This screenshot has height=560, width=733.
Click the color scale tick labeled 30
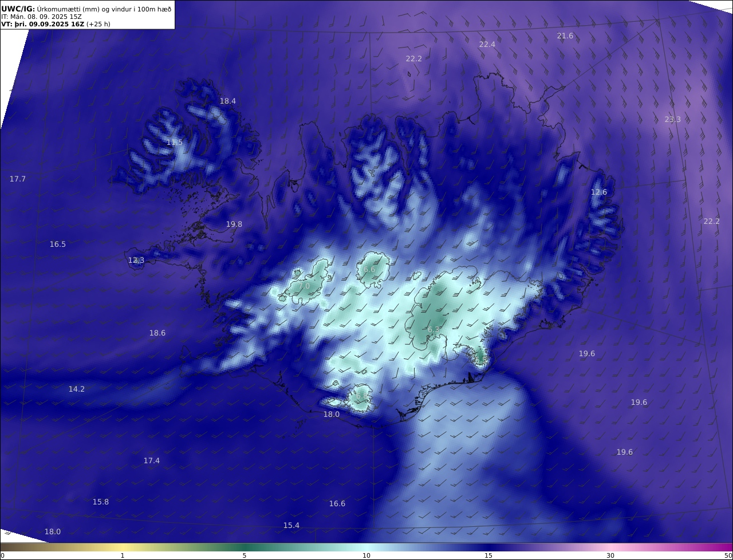click(610, 555)
